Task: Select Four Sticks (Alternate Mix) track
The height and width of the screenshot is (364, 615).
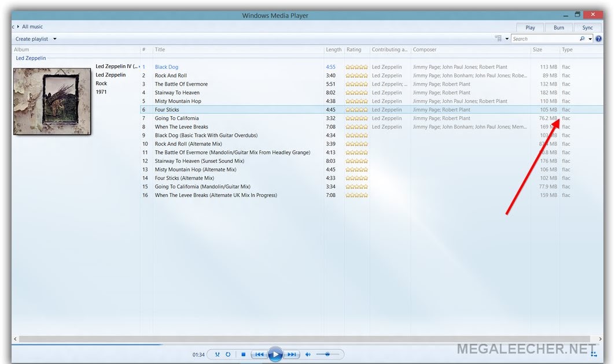Action: 185,179
